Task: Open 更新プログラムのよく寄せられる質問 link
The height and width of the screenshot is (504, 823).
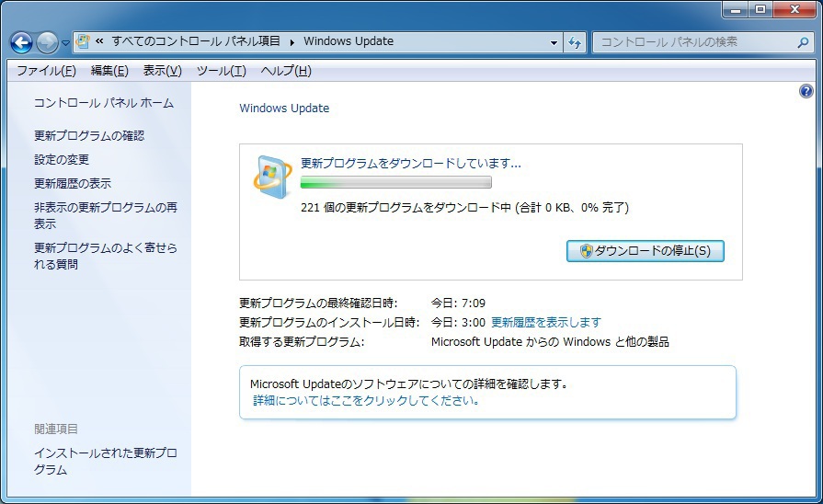Action: tap(106, 256)
